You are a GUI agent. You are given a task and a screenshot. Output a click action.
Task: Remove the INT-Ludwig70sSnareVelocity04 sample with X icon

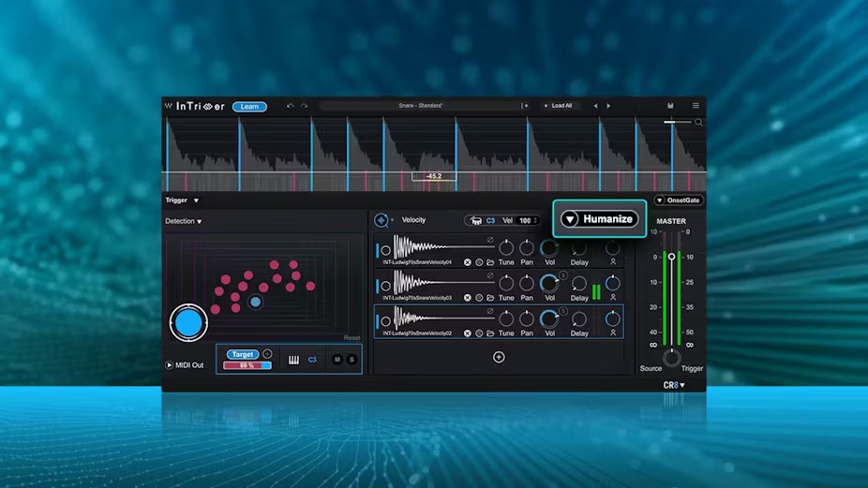point(468,262)
